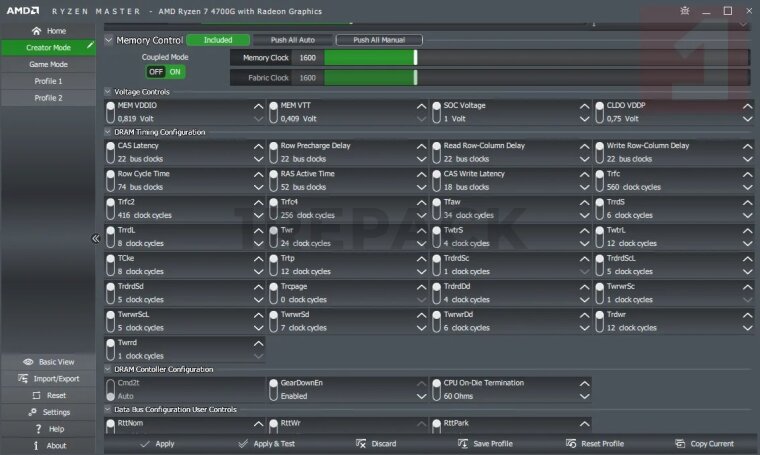Toggle the SOC Voltage control switch
The image size is (760, 455).
[437, 106]
